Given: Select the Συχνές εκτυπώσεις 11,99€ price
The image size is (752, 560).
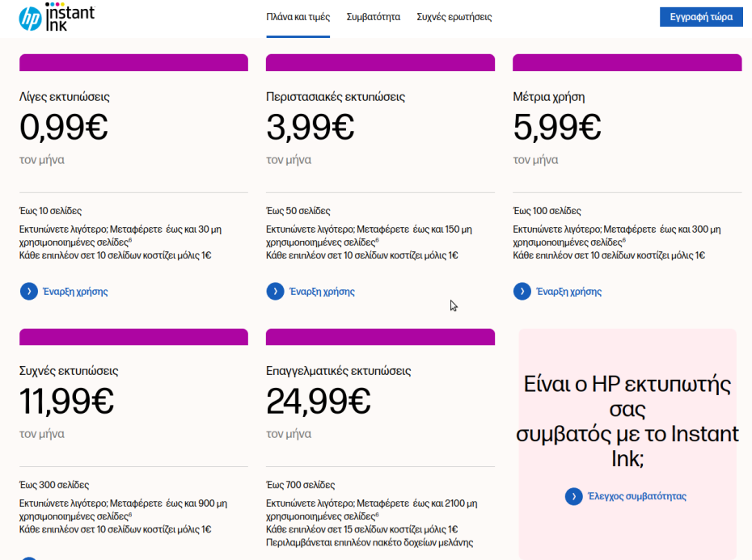Looking at the screenshot, I should pos(67,402).
